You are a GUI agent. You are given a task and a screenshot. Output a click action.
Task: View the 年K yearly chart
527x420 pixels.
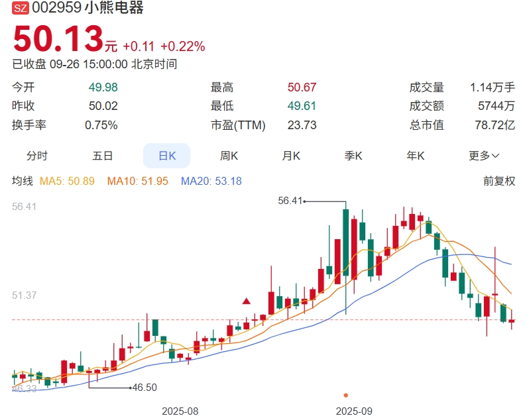coord(416,156)
